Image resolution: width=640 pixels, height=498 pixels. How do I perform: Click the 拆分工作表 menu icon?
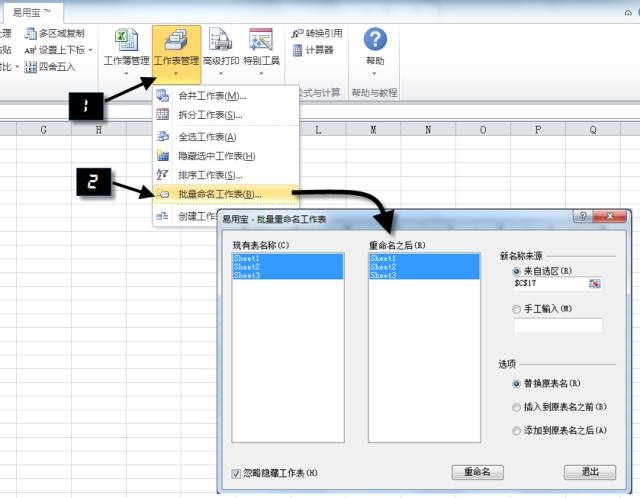point(162,115)
